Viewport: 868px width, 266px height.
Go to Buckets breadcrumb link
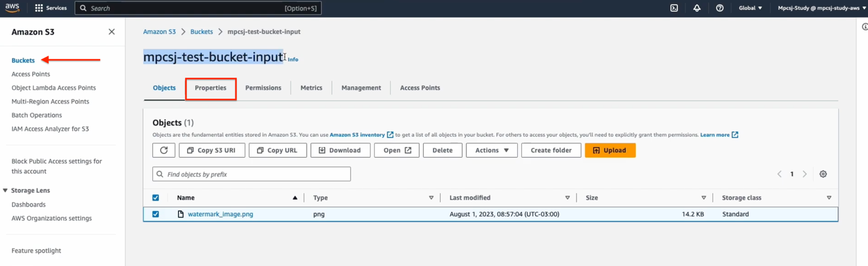[x=202, y=32]
